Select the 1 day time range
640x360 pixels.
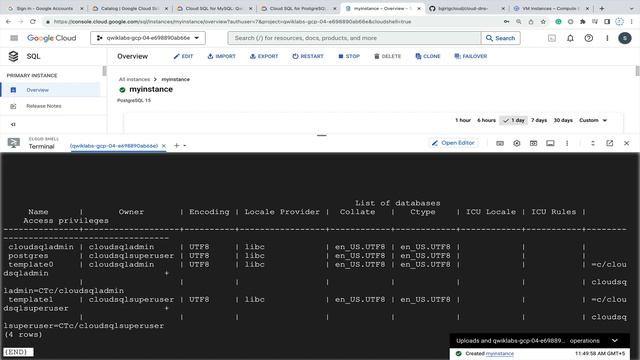point(513,120)
